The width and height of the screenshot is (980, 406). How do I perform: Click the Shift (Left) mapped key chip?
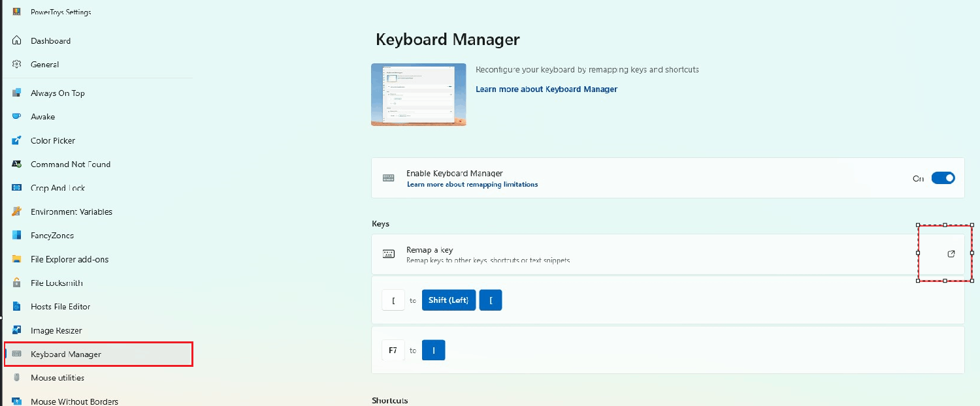pyautogui.click(x=449, y=300)
